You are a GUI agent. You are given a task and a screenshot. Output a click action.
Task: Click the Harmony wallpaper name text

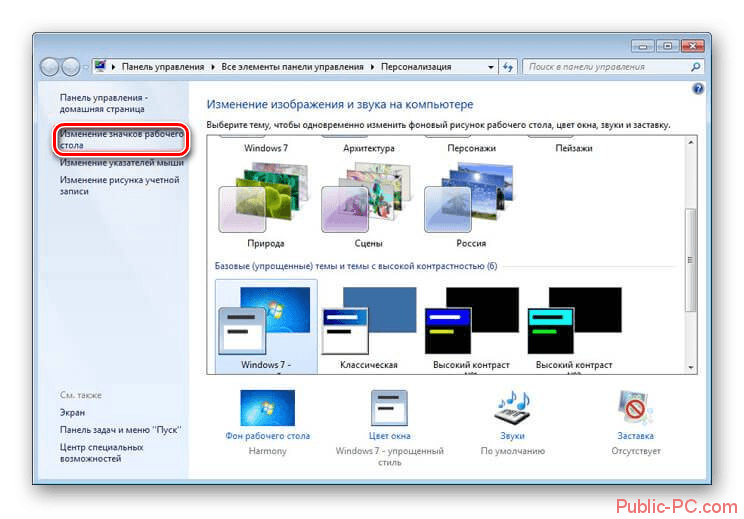coord(267,451)
